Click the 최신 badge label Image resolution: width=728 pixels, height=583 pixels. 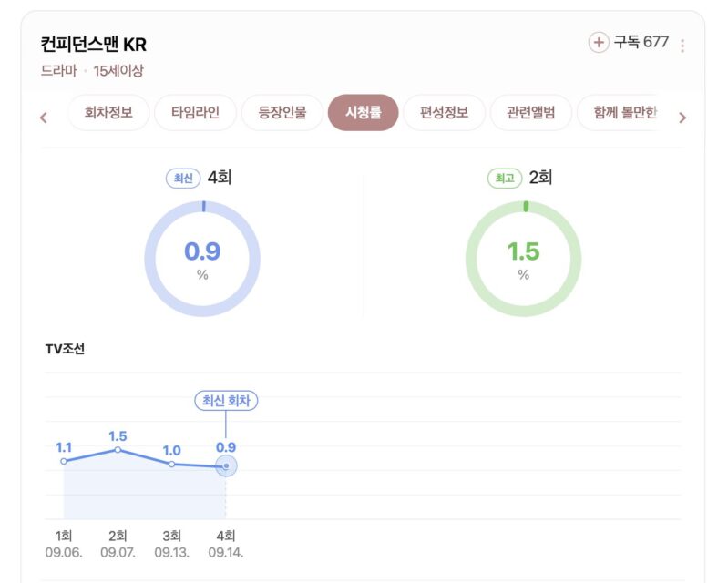coord(183,179)
